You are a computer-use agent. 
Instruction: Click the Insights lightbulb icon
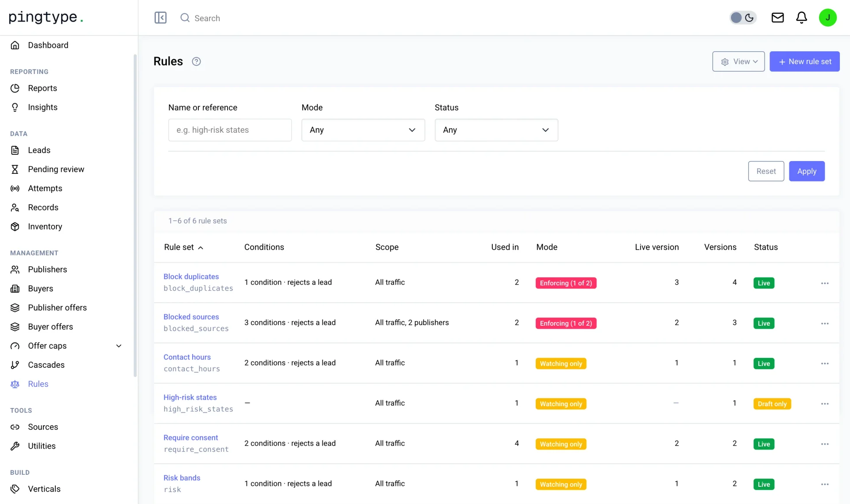tap(15, 107)
